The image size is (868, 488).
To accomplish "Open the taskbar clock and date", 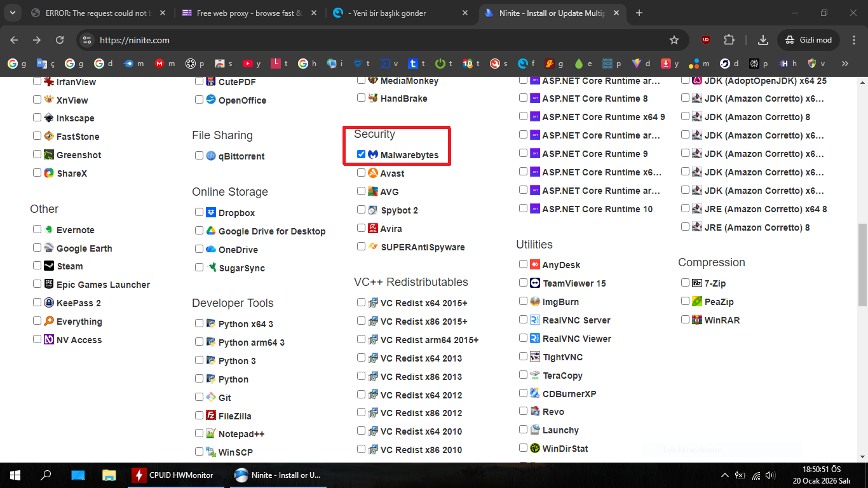I will tap(822, 475).
